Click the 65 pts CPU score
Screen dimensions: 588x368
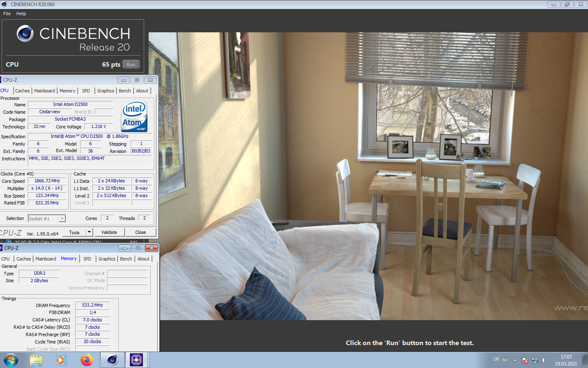(111, 65)
